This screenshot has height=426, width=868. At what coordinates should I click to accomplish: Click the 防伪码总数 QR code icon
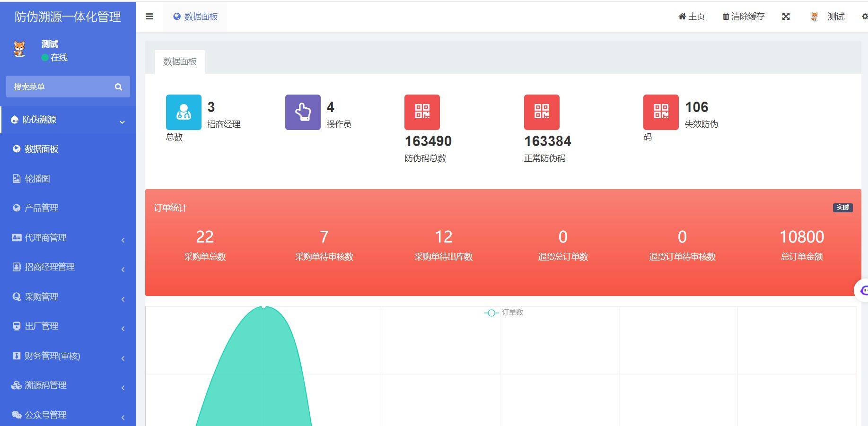(x=422, y=112)
